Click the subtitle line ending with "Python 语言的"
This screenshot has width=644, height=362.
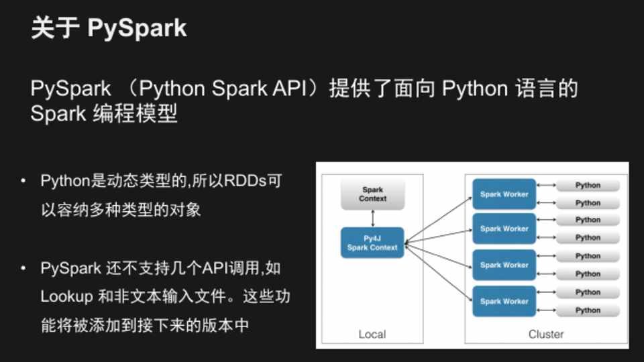pyautogui.click(x=304, y=89)
